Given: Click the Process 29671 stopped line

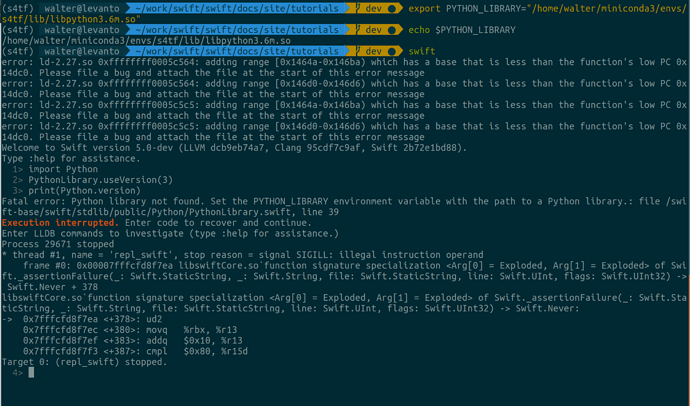Looking at the screenshot, I should (60, 244).
